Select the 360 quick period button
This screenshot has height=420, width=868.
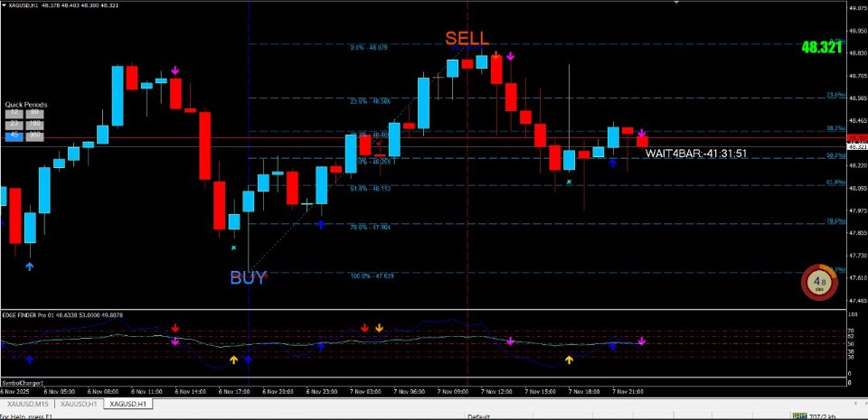pos(35,136)
